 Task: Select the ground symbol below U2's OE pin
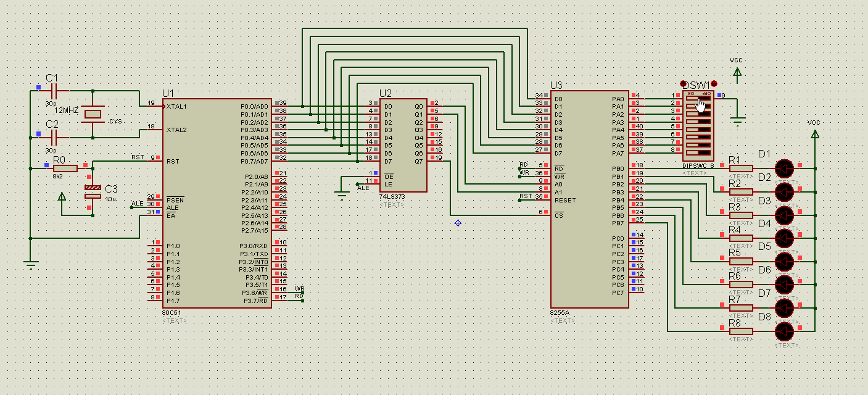[x=342, y=196]
